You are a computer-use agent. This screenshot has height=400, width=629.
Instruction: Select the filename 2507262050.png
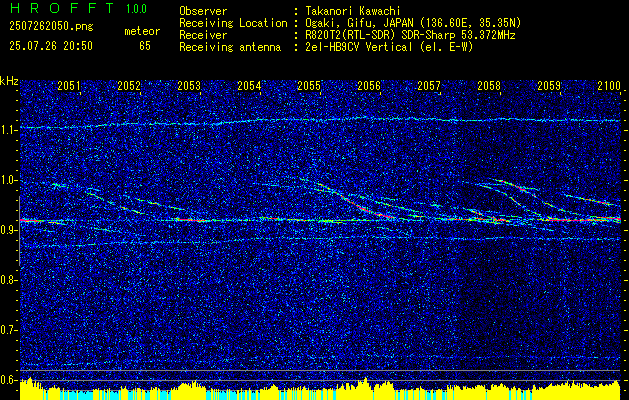(51, 27)
